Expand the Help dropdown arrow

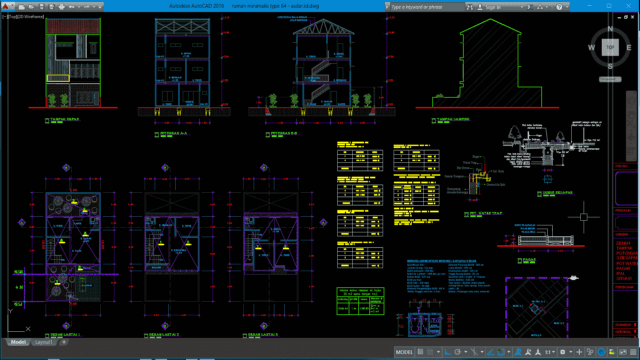[567, 7]
